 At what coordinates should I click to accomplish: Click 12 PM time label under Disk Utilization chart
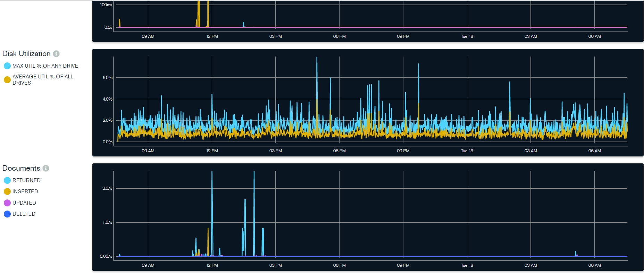tap(212, 151)
